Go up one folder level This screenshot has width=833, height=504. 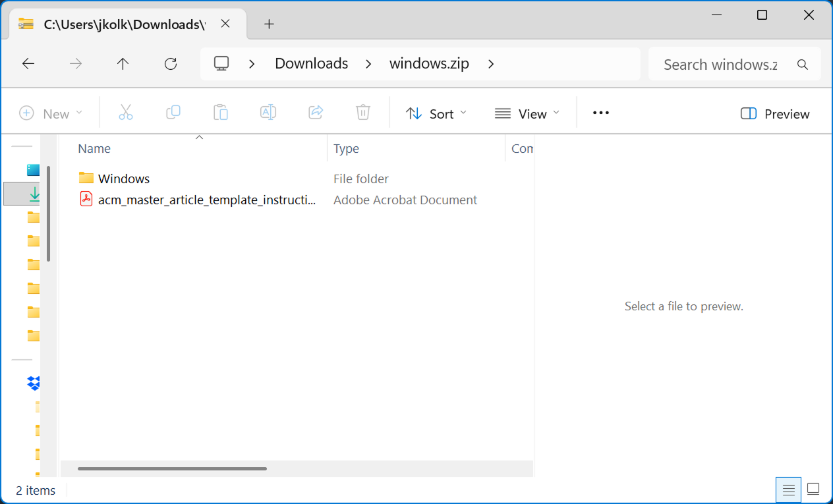point(123,64)
